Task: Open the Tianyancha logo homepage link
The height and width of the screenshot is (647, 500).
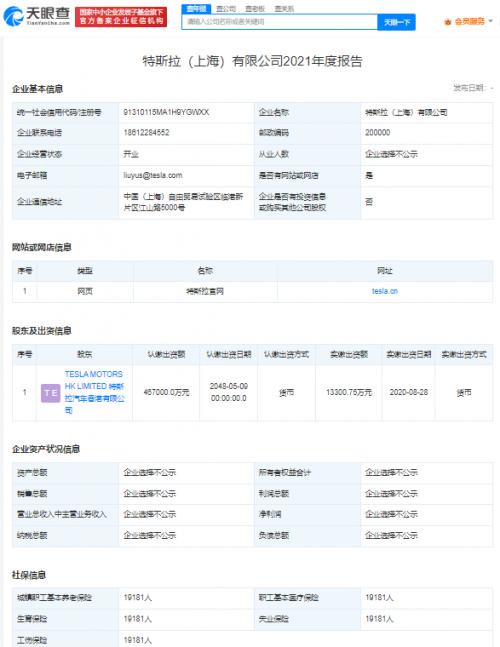Action: [x=36, y=16]
